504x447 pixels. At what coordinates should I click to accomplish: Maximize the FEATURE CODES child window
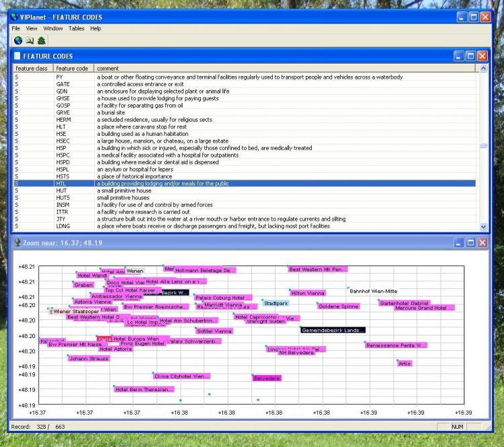[x=470, y=56]
